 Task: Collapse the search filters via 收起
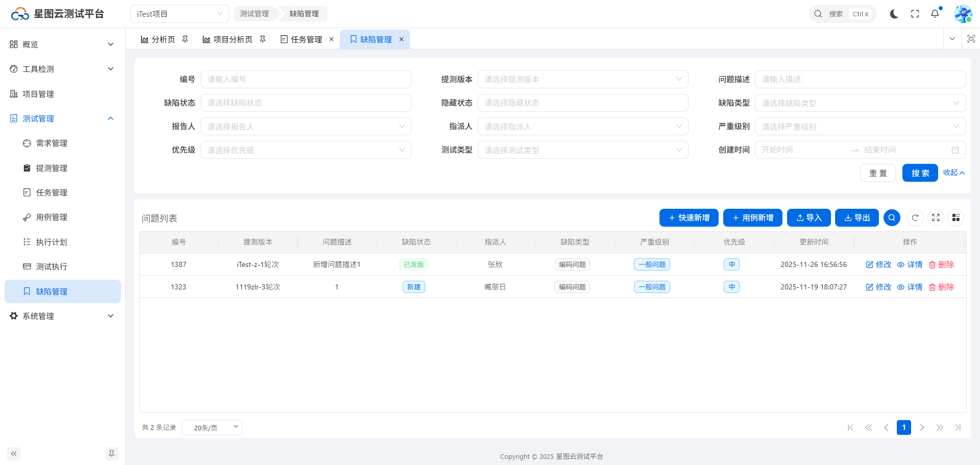point(953,173)
